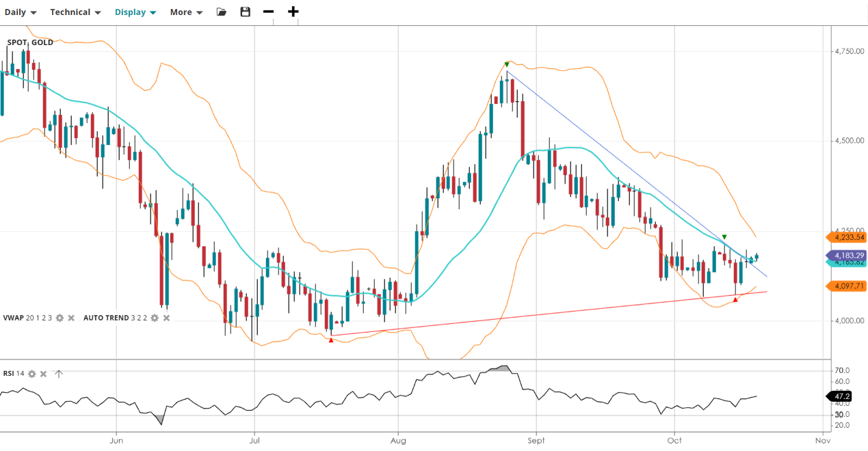The image size is (868, 451).
Task: Click the Sept date axis label
Action: pyautogui.click(x=536, y=441)
